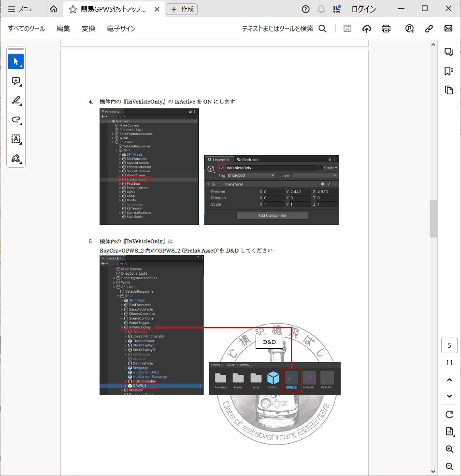Star the 簡易GPWSセットアップ document tab

73,9
